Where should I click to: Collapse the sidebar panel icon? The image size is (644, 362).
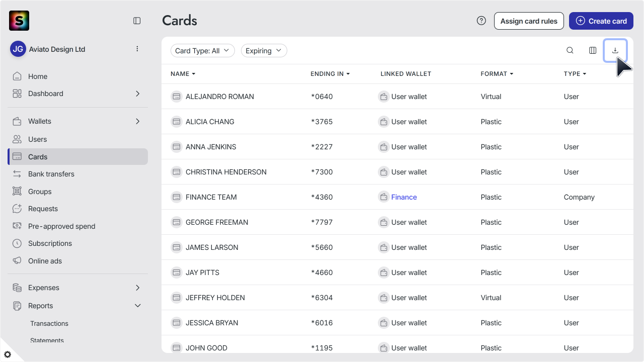[137, 21]
